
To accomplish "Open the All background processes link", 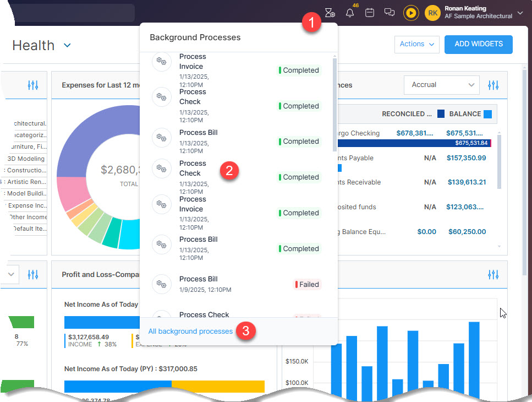I will [x=190, y=332].
